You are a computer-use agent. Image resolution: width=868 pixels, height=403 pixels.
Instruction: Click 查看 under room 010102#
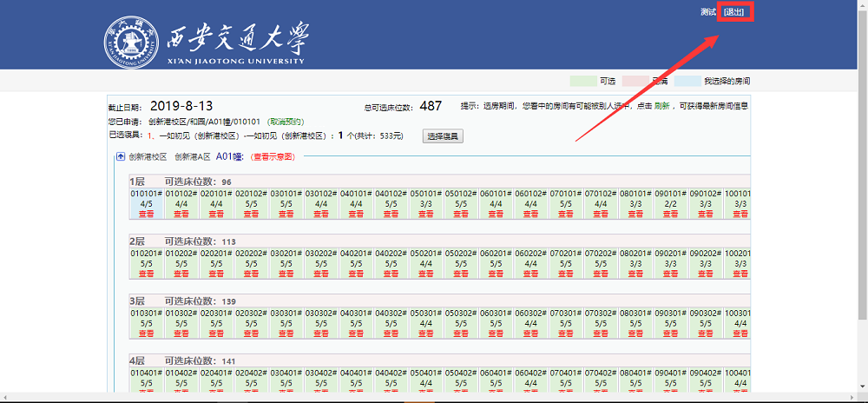pos(181,213)
